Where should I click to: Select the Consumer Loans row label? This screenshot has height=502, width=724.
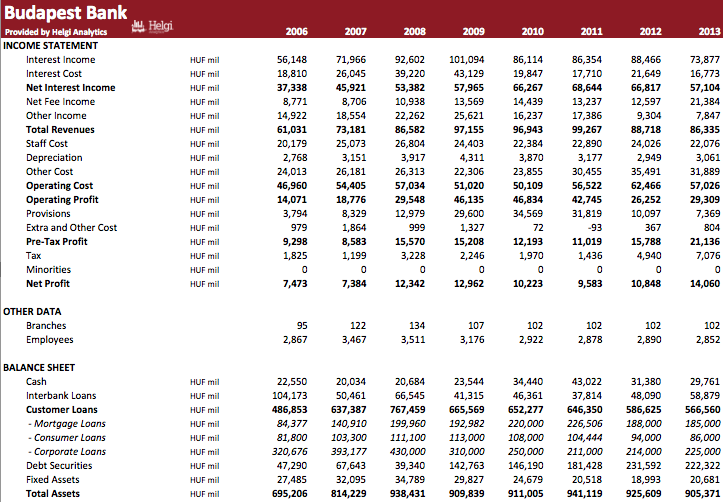(x=67, y=438)
